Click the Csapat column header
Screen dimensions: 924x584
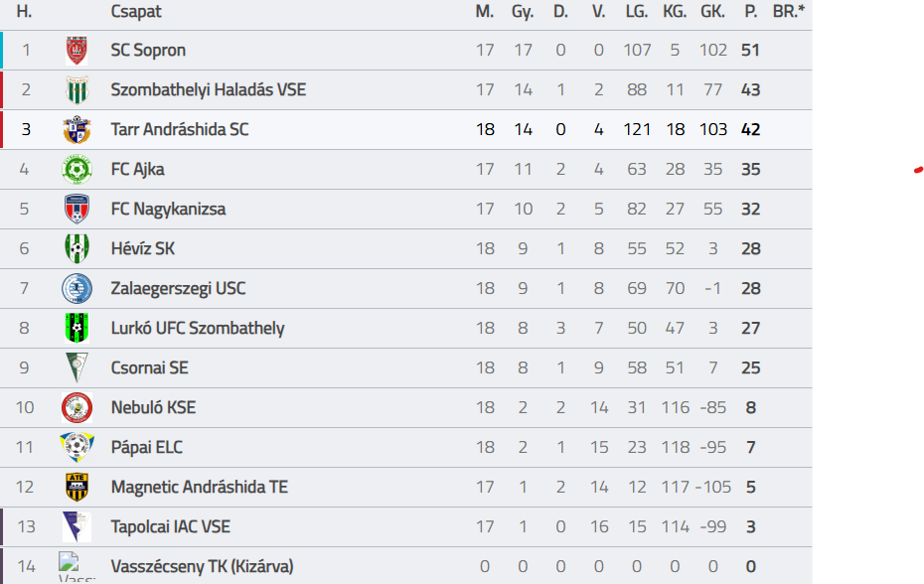[x=136, y=12]
